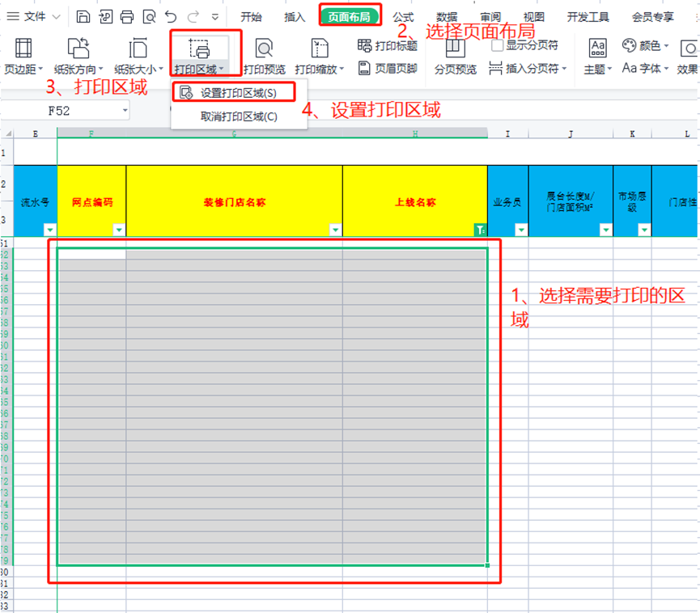This screenshot has height=613, width=700.
Task: Click the 网点编码 header cell
Action: pos(92,201)
